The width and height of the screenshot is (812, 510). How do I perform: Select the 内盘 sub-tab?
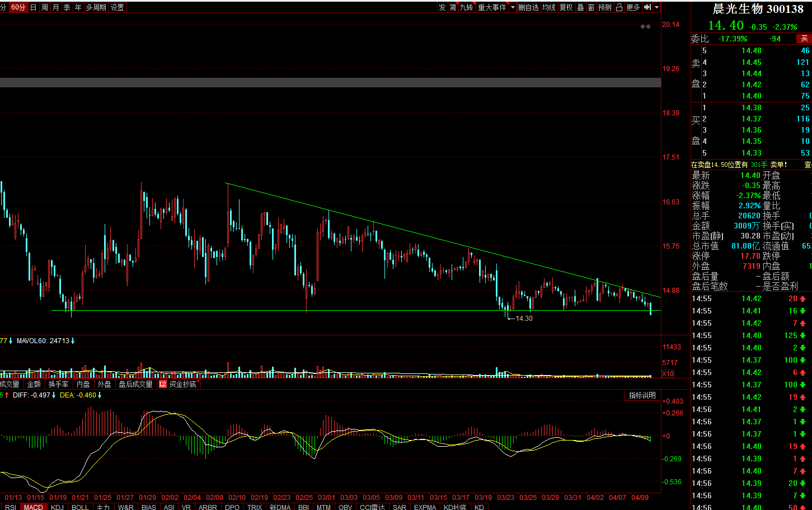83,384
